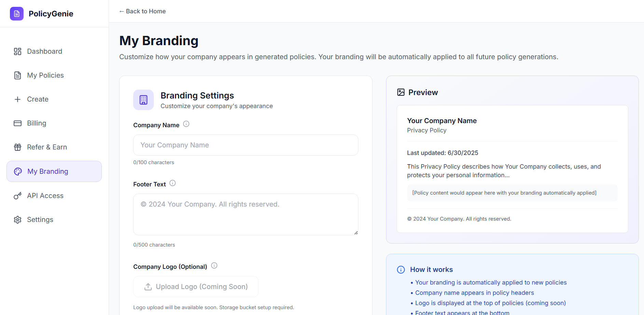
Task: Click inside the Footer Text textarea
Action: pos(246,214)
